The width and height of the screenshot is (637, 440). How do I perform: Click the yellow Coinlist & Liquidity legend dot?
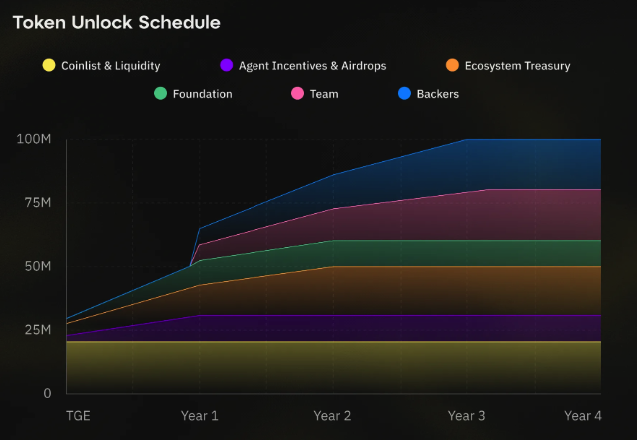click(x=48, y=66)
